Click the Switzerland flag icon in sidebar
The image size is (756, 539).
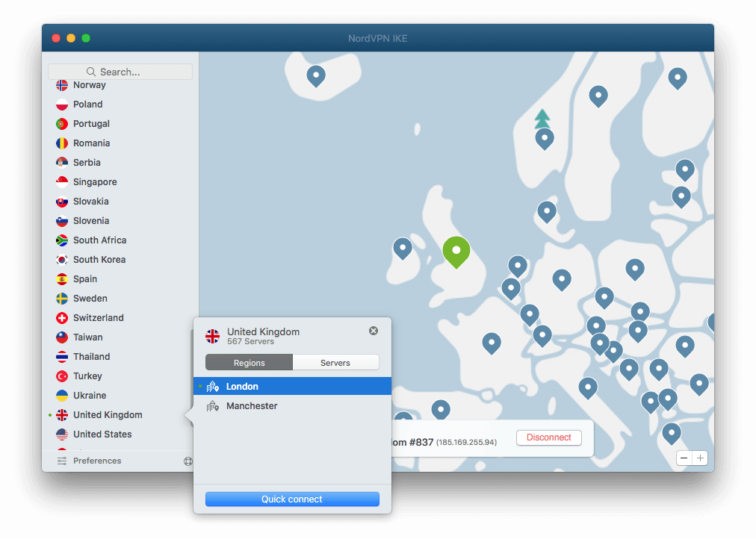(x=62, y=318)
